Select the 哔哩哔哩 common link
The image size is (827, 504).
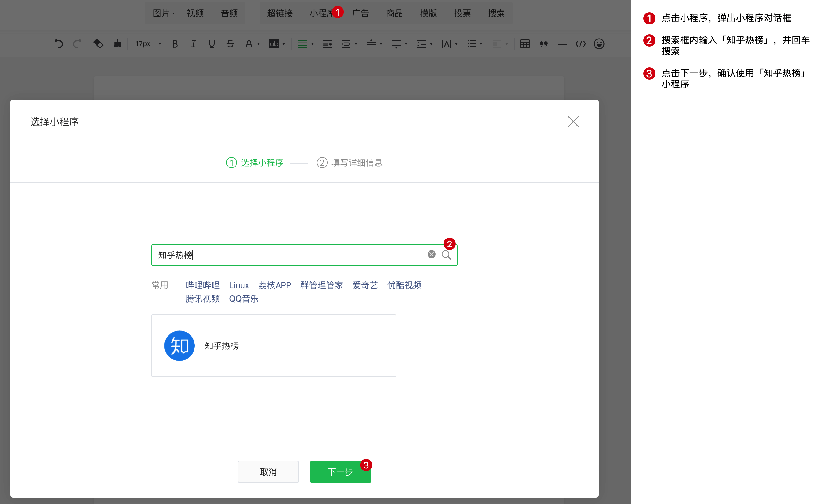pyautogui.click(x=202, y=285)
